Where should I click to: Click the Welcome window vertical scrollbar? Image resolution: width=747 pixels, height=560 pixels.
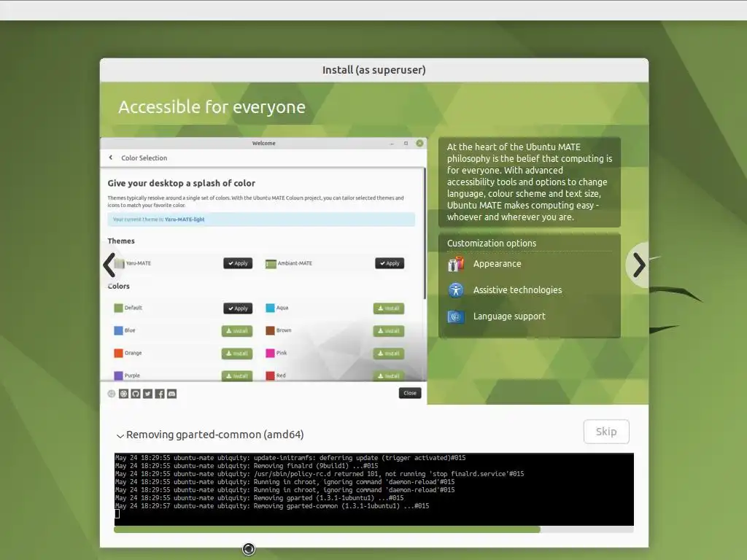(x=425, y=233)
